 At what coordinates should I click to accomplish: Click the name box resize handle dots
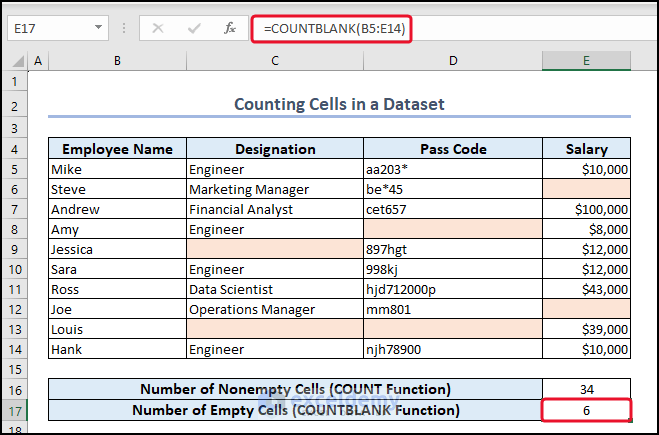[x=125, y=28]
